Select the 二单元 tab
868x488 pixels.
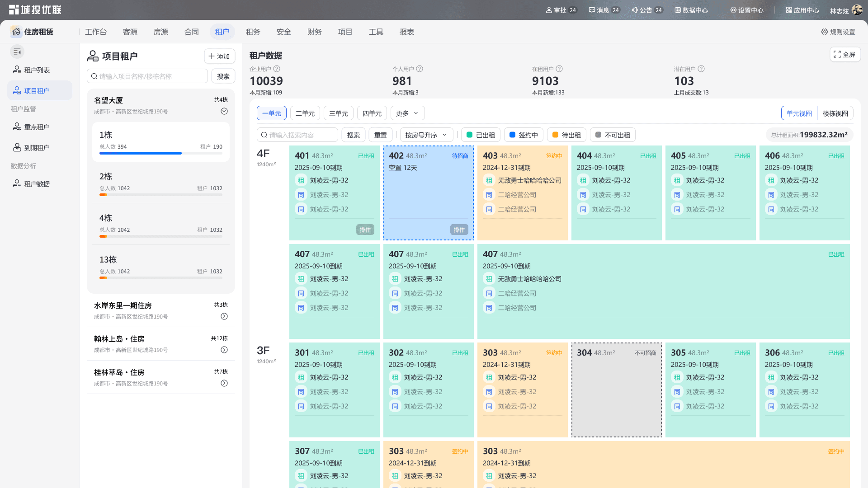click(x=305, y=113)
